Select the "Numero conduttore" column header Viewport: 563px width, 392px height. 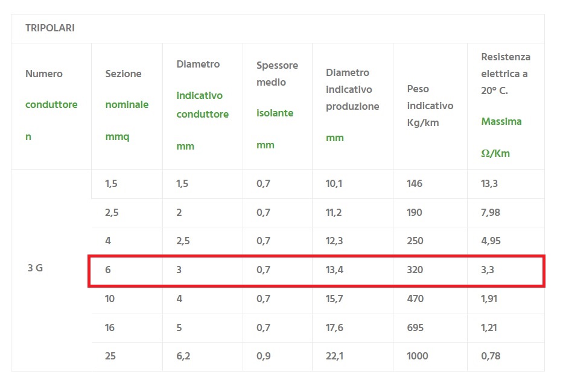pyautogui.click(x=51, y=105)
